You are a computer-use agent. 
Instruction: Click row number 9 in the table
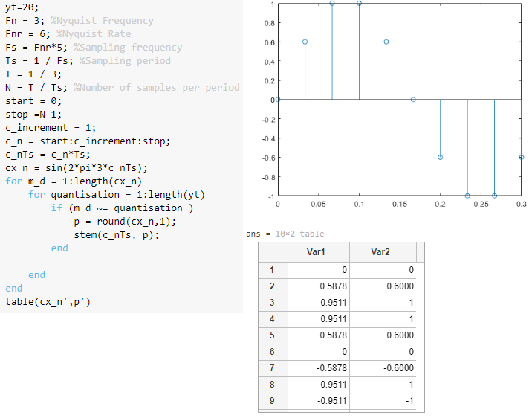273,401
